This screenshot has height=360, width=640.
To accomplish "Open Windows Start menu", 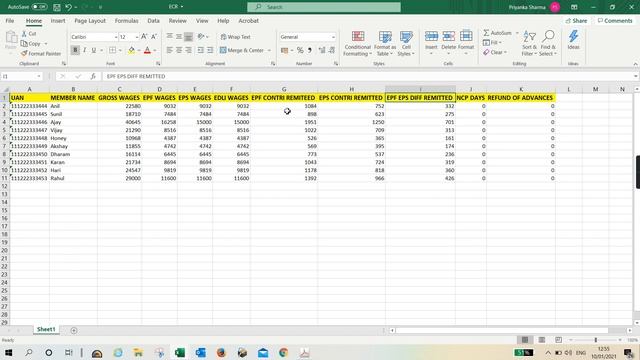I will pyautogui.click(x=8, y=352).
